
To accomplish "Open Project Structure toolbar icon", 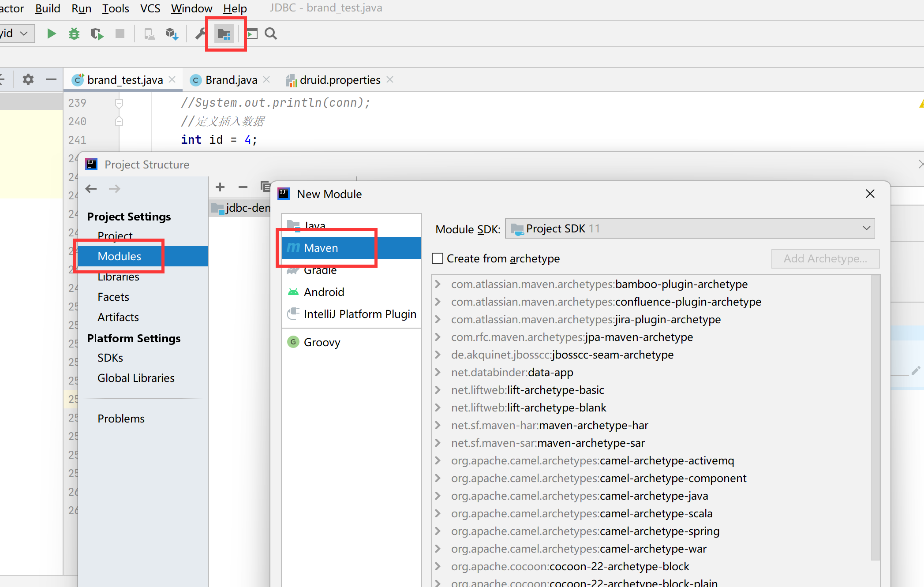I will pyautogui.click(x=224, y=34).
